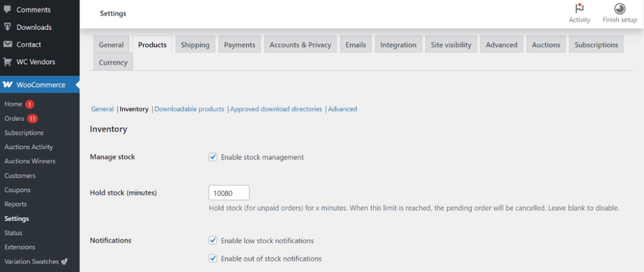Open Auctions Winners page
The width and height of the screenshot is (644, 272).
[30, 161]
